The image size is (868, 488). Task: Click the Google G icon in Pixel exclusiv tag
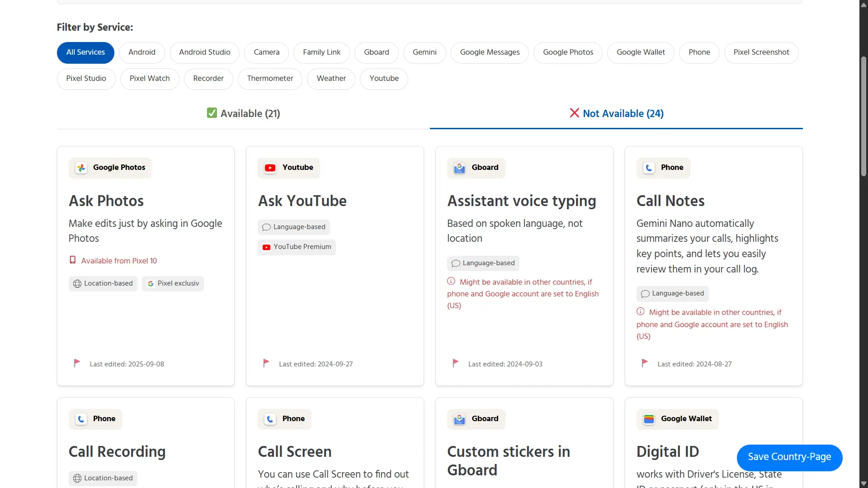[151, 284]
